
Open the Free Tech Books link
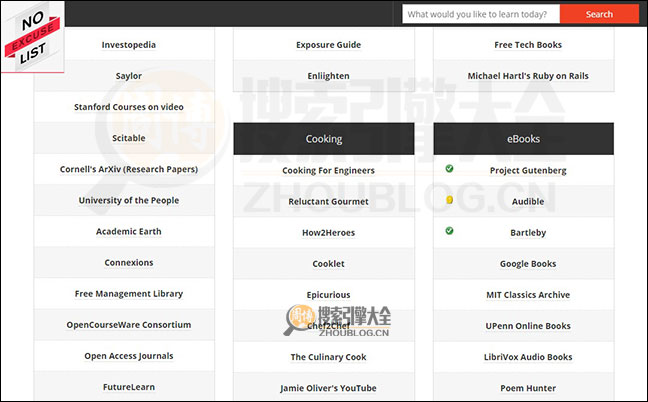point(528,45)
